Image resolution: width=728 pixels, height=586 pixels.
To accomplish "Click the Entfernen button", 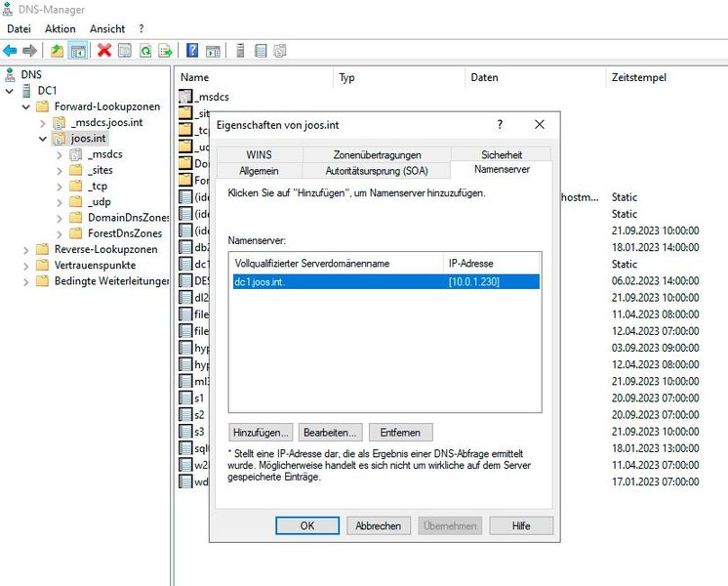I will tap(400, 433).
